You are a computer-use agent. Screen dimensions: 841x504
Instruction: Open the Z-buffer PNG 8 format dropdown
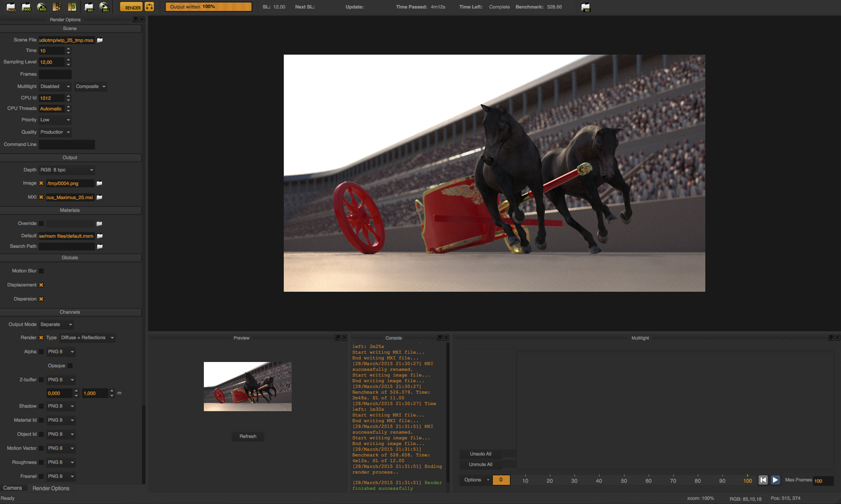(x=61, y=380)
